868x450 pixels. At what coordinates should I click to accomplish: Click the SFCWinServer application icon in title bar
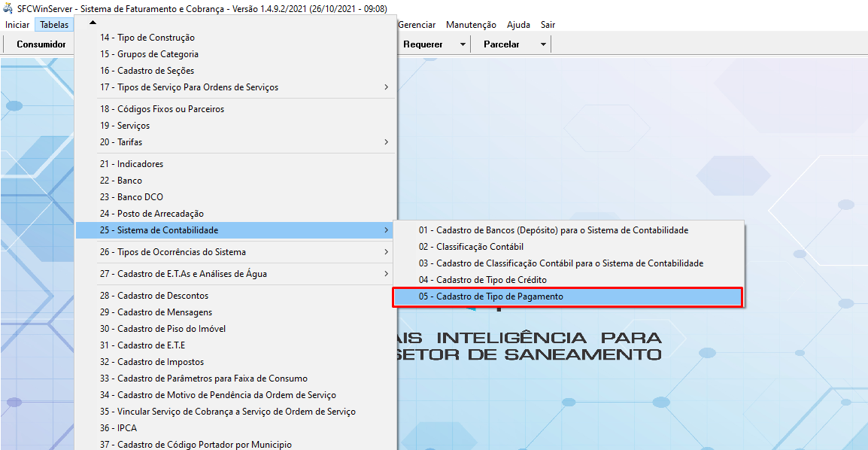point(8,9)
